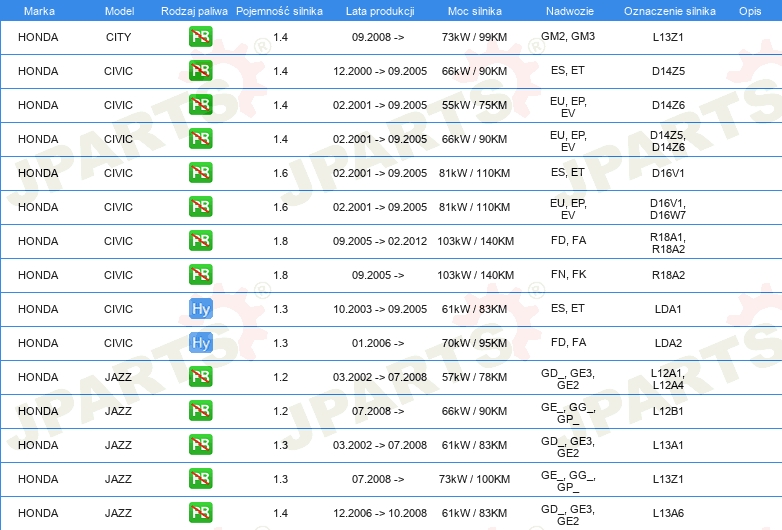
Task: Click the Pojemność silnika column header
Action: pyautogui.click(x=279, y=11)
